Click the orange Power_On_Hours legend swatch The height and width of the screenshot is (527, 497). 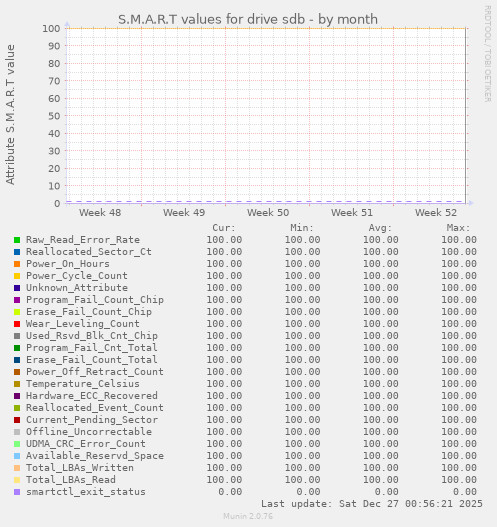click(x=17, y=264)
